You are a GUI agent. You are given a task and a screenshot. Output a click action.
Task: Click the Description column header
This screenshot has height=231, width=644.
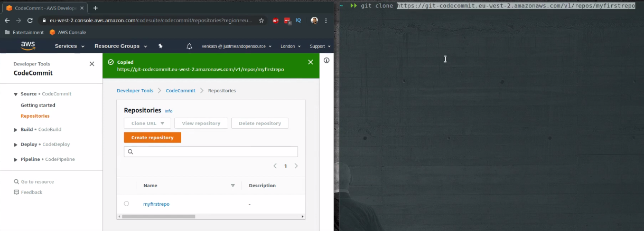click(262, 186)
